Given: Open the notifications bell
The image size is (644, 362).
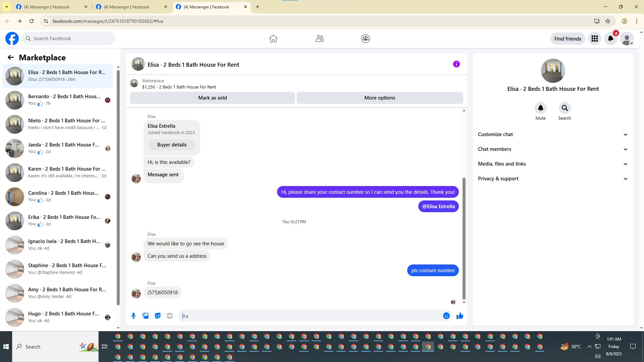Looking at the screenshot, I should 610,39.
